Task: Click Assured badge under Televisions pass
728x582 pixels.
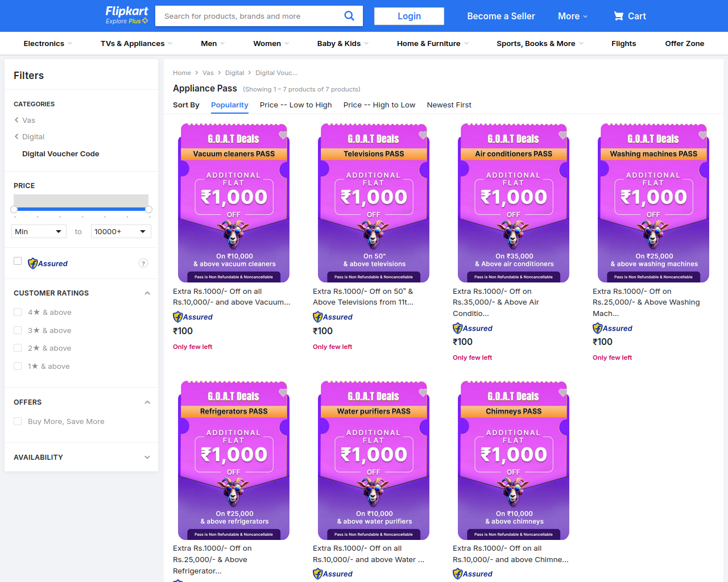Action: pyautogui.click(x=333, y=317)
